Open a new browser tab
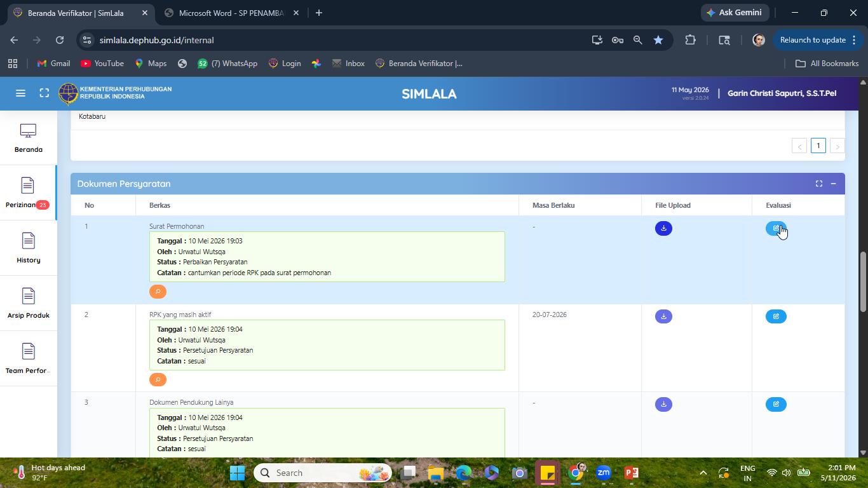The height and width of the screenshot is (488, 868). [x=319, y=13]
